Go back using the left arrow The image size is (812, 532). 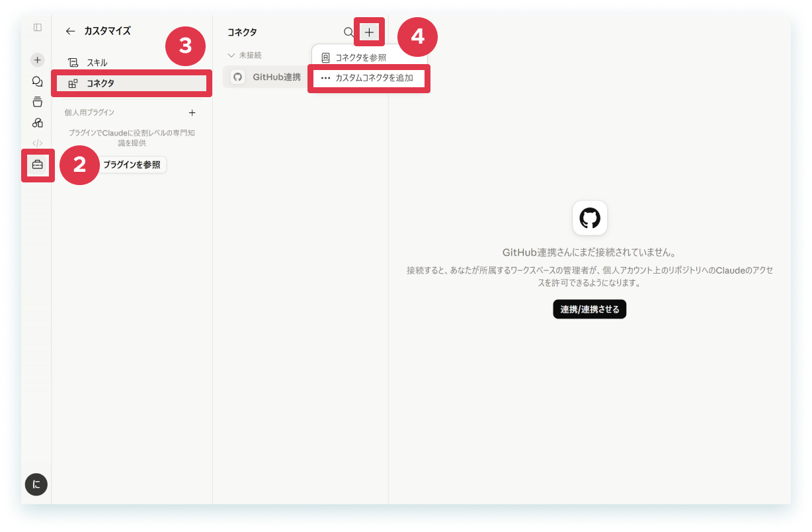(70, 31)
